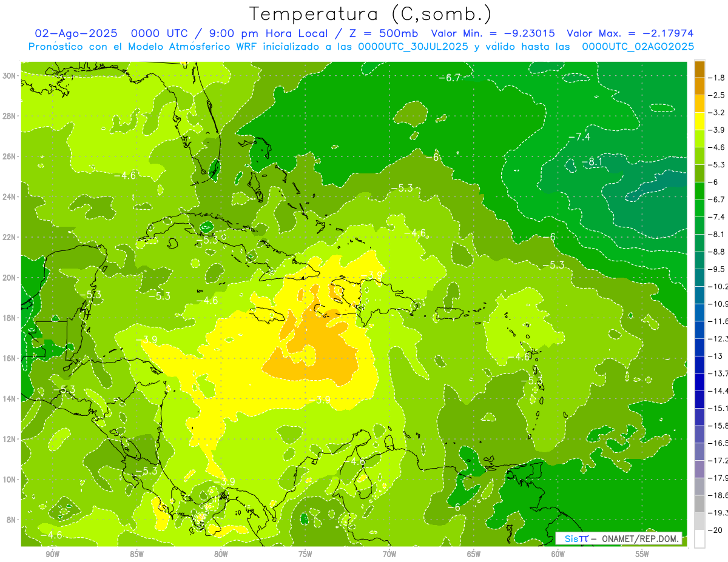Click the "60W" longitude label
728x562 pixels.
[x=558, y=554]
